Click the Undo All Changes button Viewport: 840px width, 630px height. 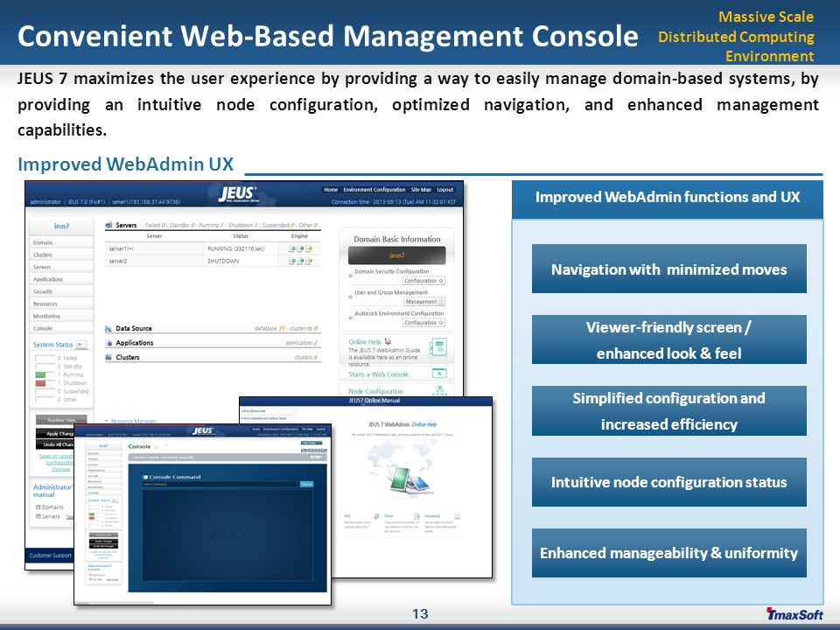click(x=56, y=444)
